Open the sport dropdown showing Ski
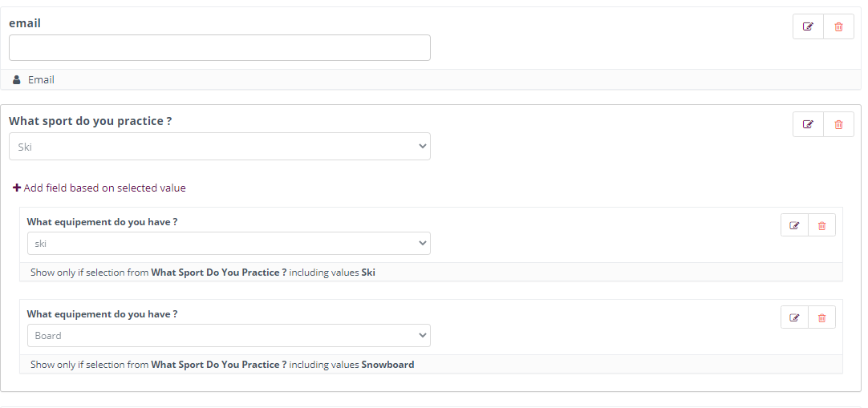868x408 pixels. point(220,147)
